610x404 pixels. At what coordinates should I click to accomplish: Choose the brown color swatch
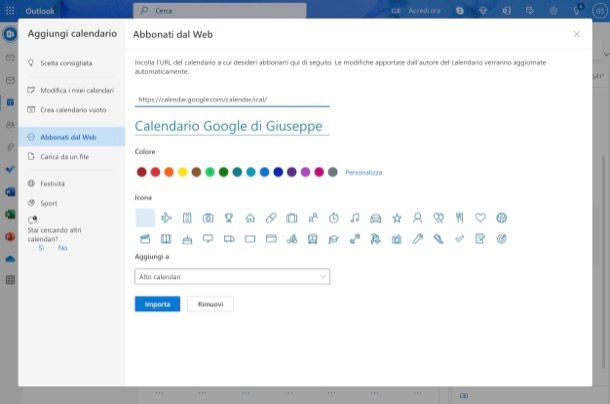tap(196, 172)
